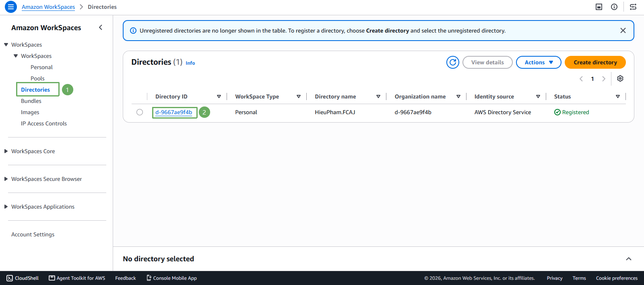The height and width of the screenshot is (285, 644).
Task: Open the AWS services hamburger menu
Action: click(11, 7)
